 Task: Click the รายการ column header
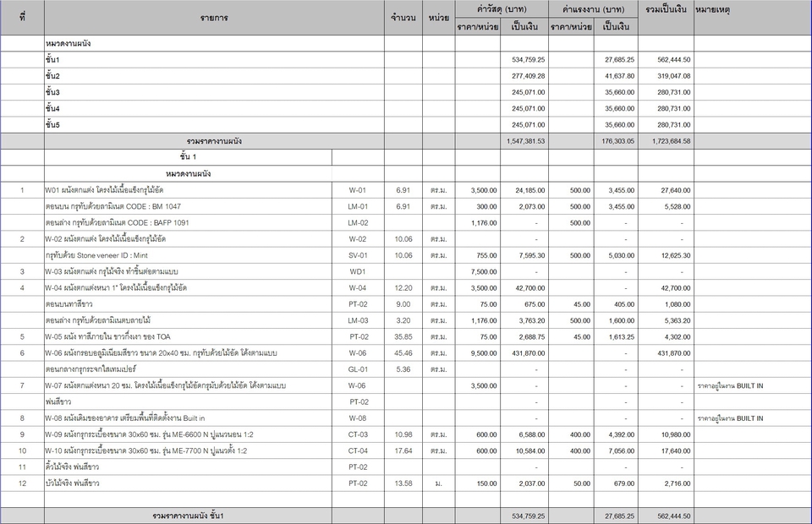(x=213, y=18)
